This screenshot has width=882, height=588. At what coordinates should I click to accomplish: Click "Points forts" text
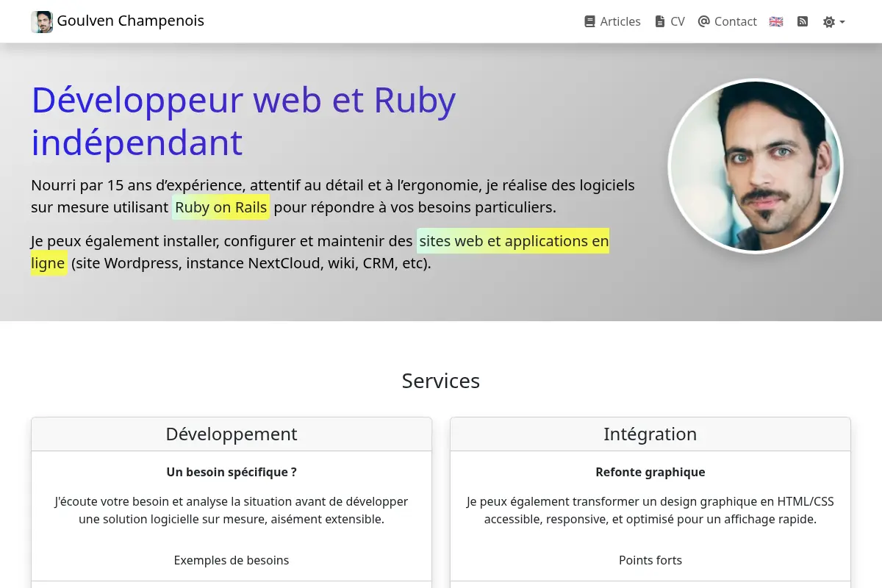(x=650, y=560)
